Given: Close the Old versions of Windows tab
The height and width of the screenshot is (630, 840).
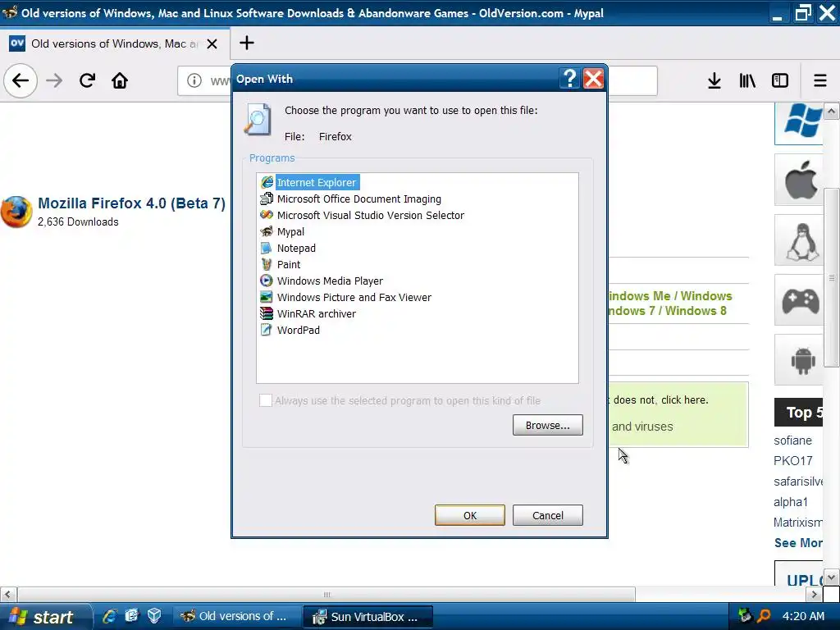Looking at the screenshot, I should (x=212, y=44).
